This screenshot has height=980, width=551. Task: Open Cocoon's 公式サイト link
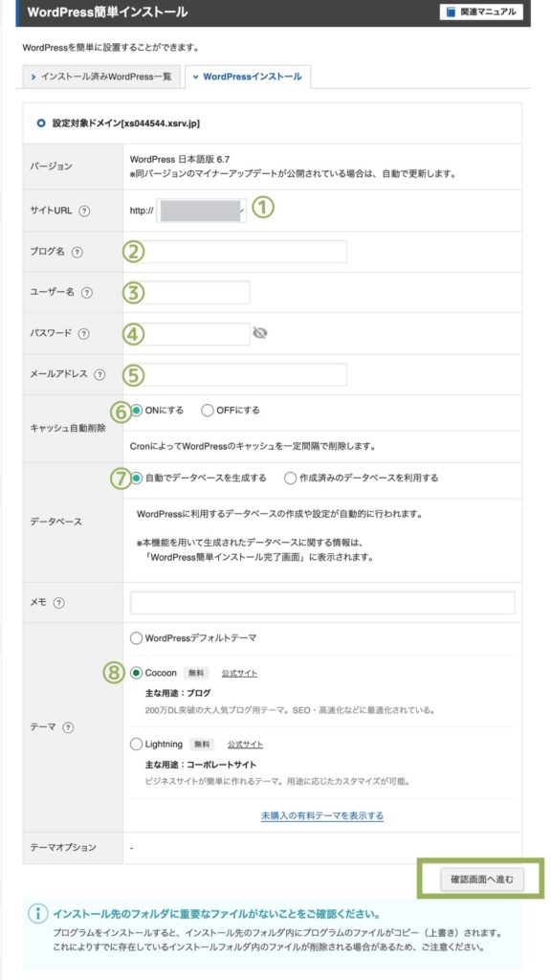coord(237,672)
